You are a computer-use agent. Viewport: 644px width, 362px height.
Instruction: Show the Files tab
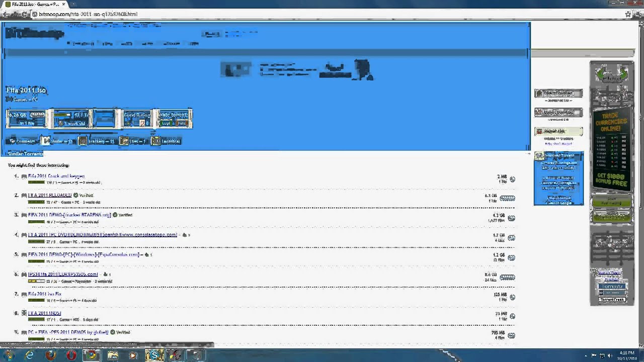click(133, 141)
